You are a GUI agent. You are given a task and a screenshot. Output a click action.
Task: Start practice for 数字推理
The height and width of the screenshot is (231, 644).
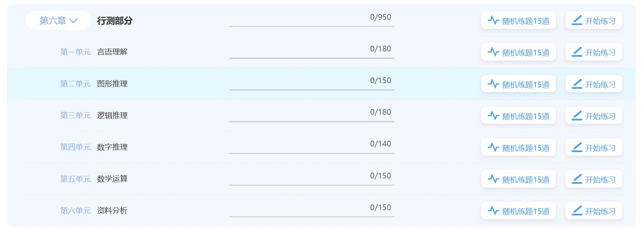point(594,147)
